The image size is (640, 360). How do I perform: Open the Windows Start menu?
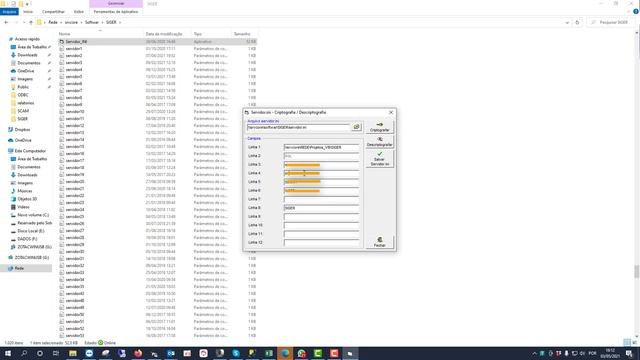tap(8, 353)
